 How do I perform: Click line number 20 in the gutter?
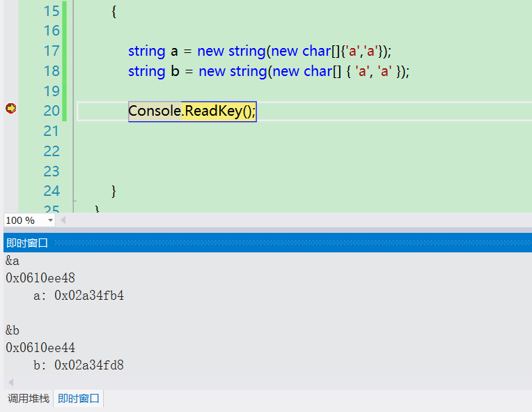52,111
